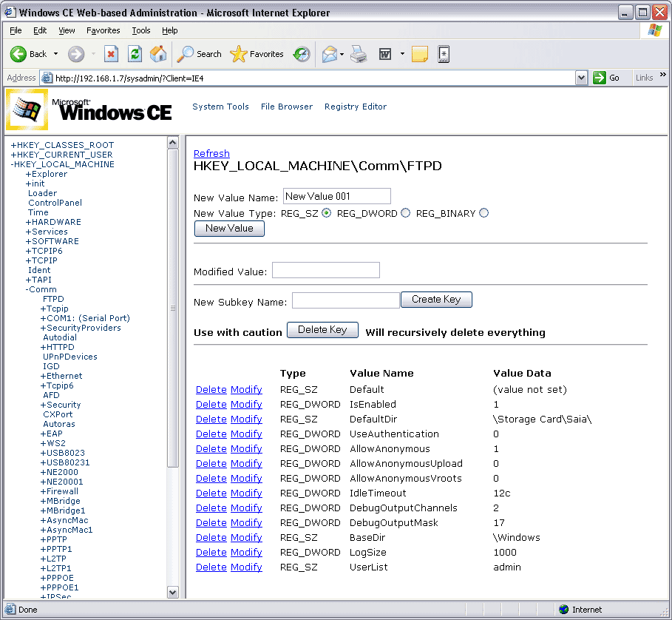Open the File menu
Viewport: 672px width, 620px height.
pos(16,30)
